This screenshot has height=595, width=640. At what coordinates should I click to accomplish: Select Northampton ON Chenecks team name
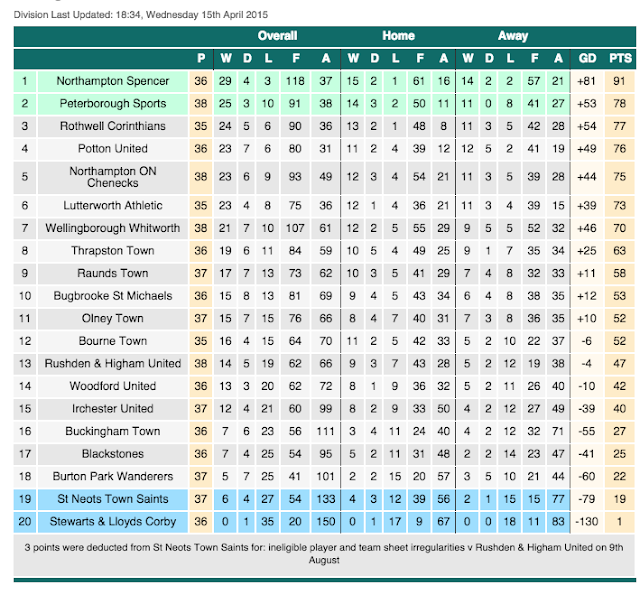coord(113,177)
